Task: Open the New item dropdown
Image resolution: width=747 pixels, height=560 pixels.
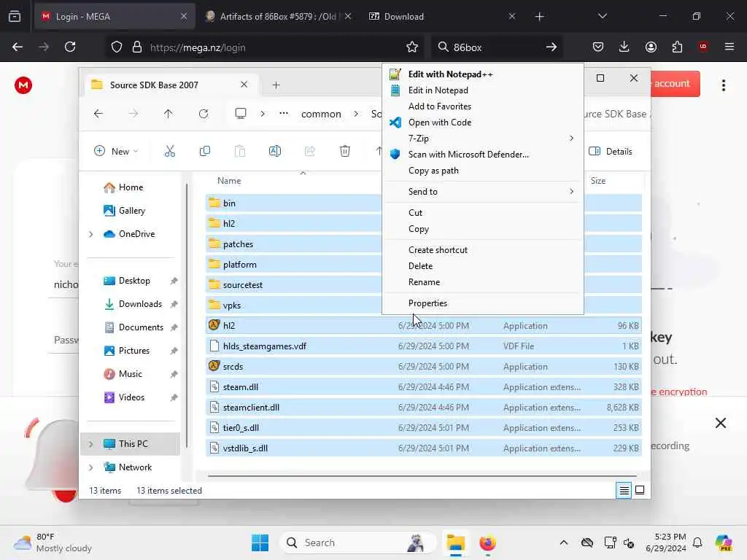Action: 116,152
